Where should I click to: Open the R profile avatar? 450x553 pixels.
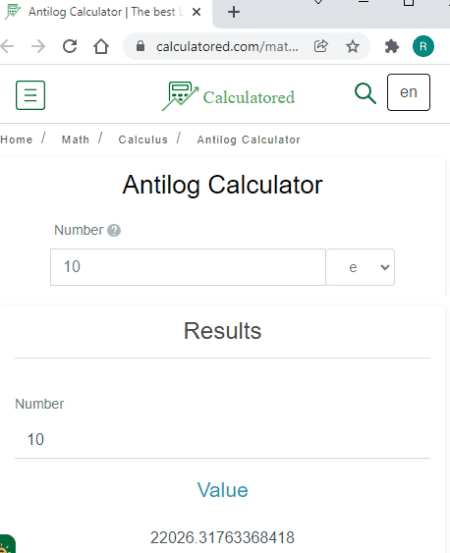pyautogui.click(x=423, y=46)
